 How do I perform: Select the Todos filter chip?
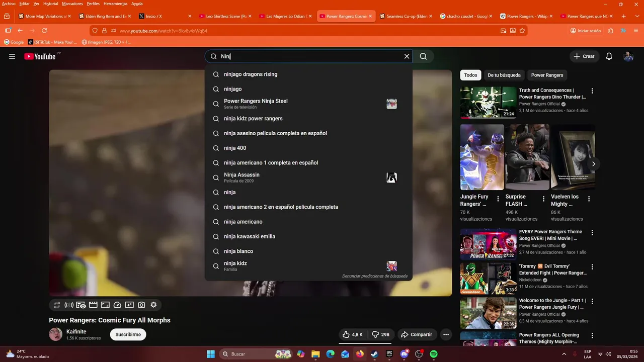[470, 75]
